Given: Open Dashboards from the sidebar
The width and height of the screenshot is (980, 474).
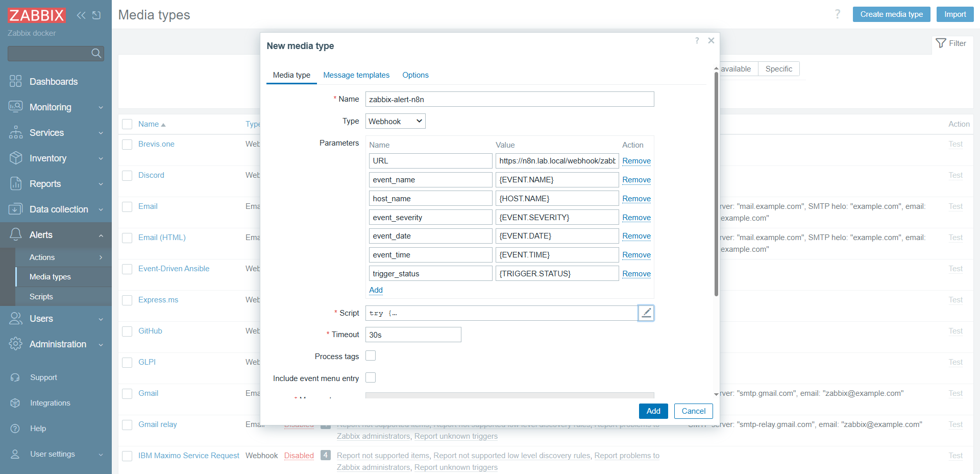Looking at the screenshot, I should pyautogui.click(x=54, y=82).
